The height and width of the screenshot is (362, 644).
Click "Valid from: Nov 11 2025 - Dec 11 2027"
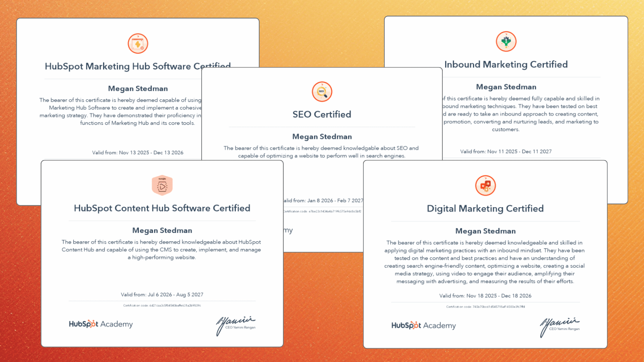pyautogui.click(x=506, y=152)
